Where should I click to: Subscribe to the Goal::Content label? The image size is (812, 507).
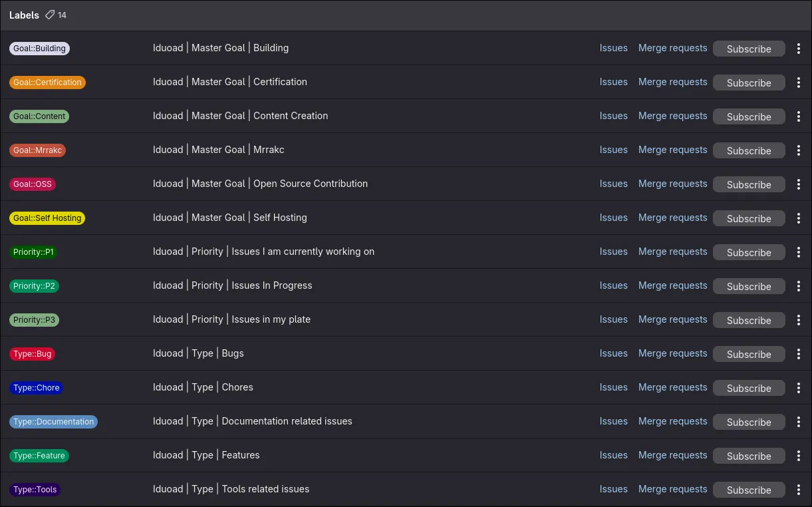coord(748,116)
